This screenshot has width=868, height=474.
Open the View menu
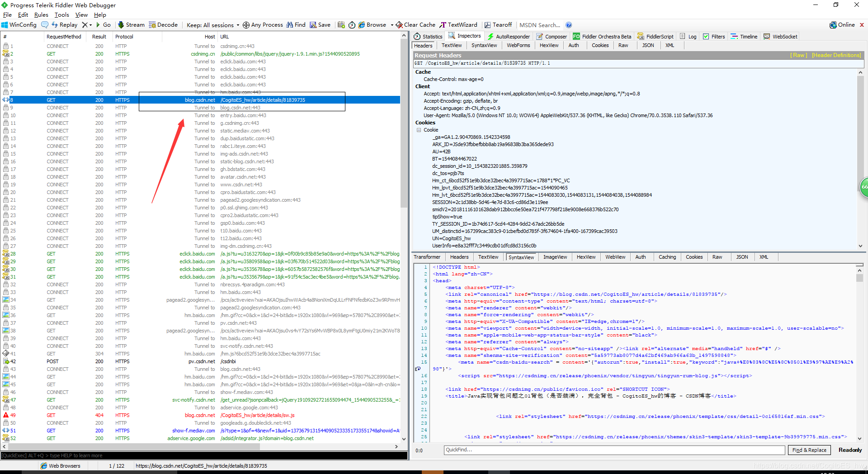pos(81,15)
